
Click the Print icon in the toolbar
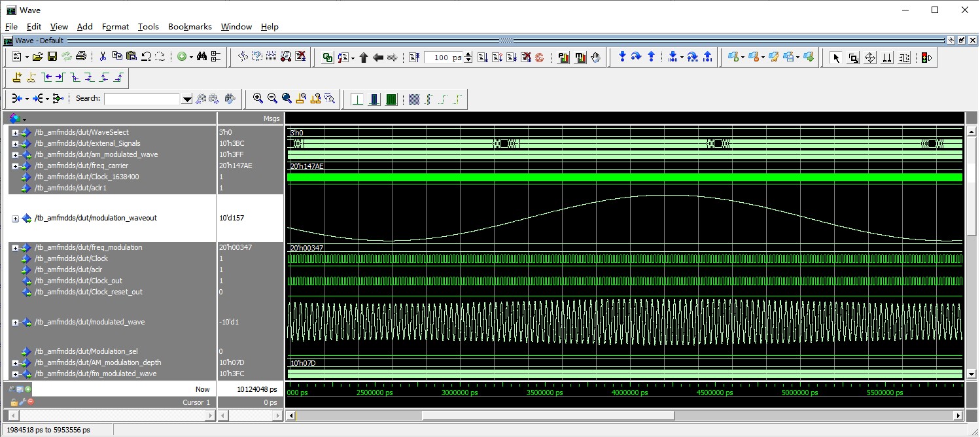(81, 57)
